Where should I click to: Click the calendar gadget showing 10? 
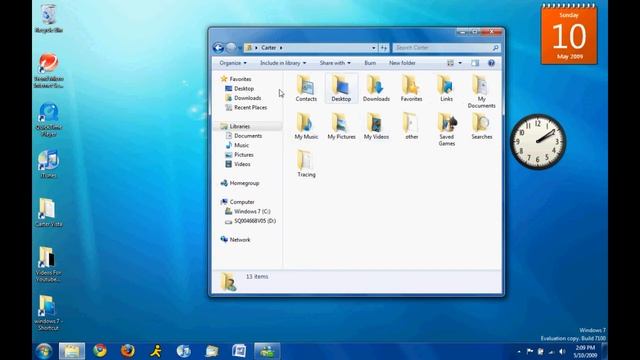(x=569, y=34)
